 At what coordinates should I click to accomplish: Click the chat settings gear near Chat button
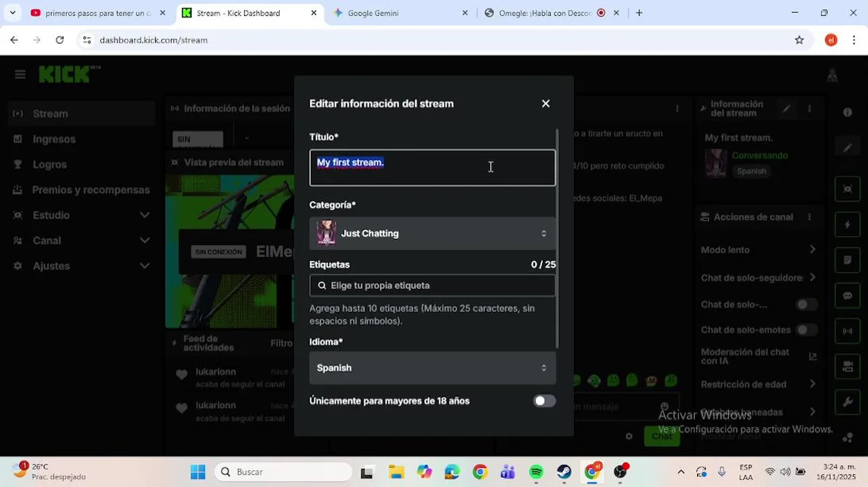click(x=629, y=436)
